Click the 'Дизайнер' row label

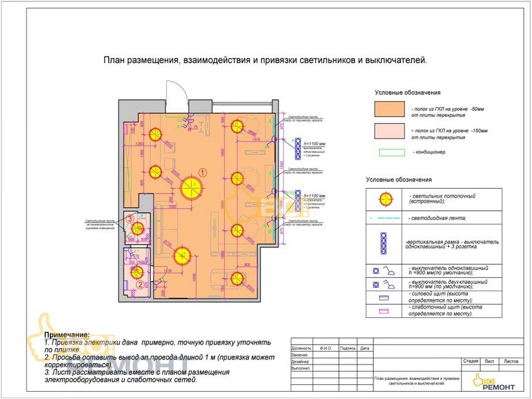click(300, 362)
